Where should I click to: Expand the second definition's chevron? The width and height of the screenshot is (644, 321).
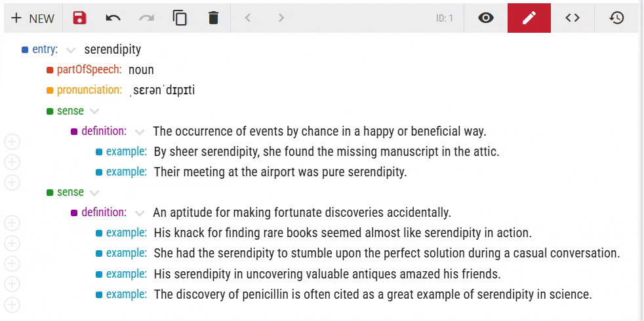(x=140, y=213)
